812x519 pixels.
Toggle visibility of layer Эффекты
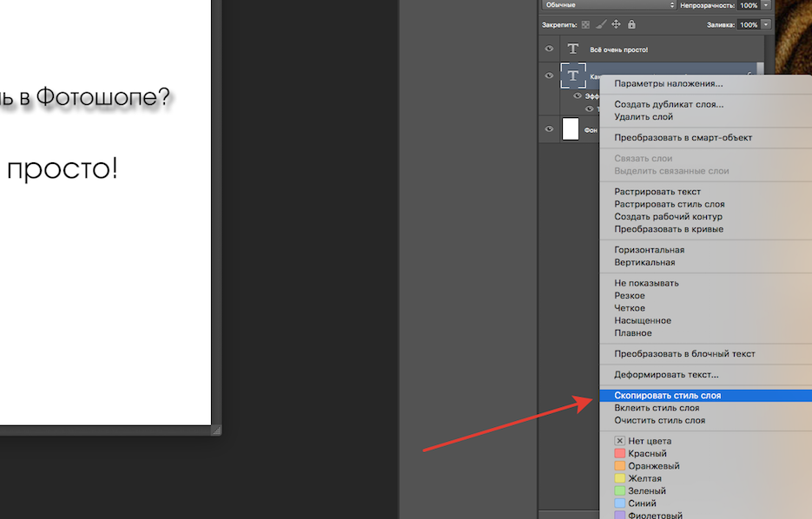pos(578,96)
